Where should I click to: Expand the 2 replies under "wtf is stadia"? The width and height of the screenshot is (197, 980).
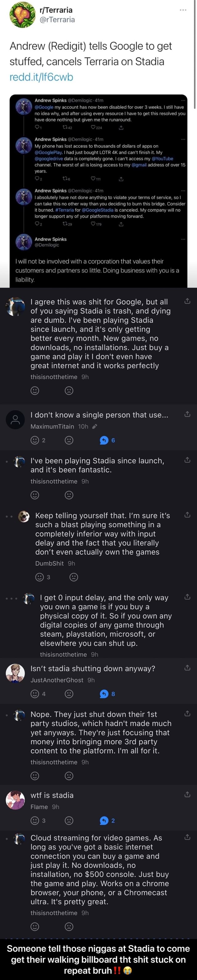[x=107, y=821]
